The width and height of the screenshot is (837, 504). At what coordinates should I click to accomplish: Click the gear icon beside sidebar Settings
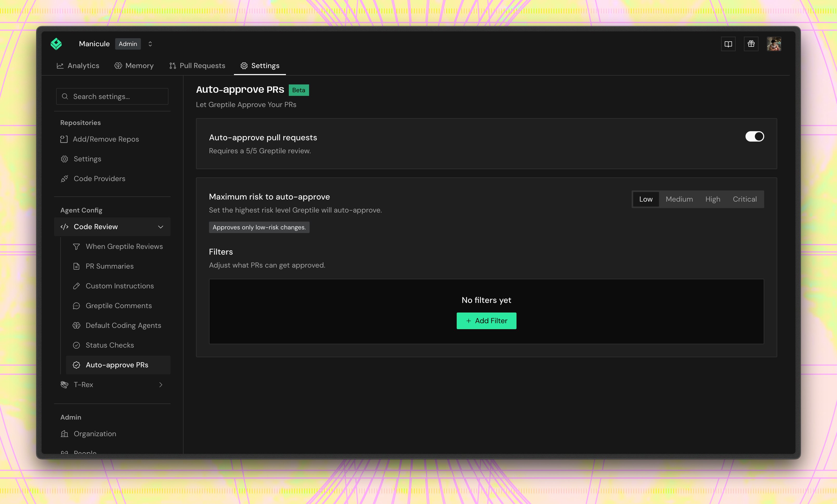pos(64,159)
